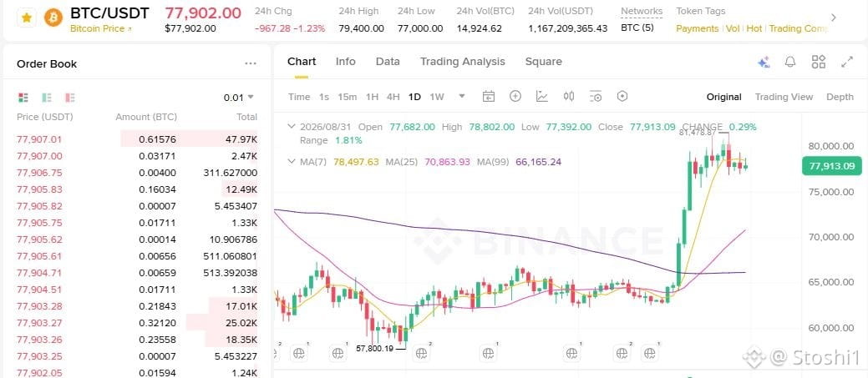Click the hexagon chart settings icon
The width and height of the screenshot is (868, 378).
pos(622,96)
